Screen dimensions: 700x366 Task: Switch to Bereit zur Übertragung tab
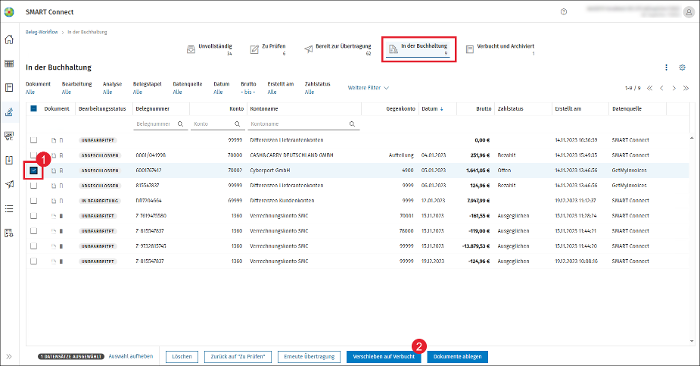pos(338,49)
